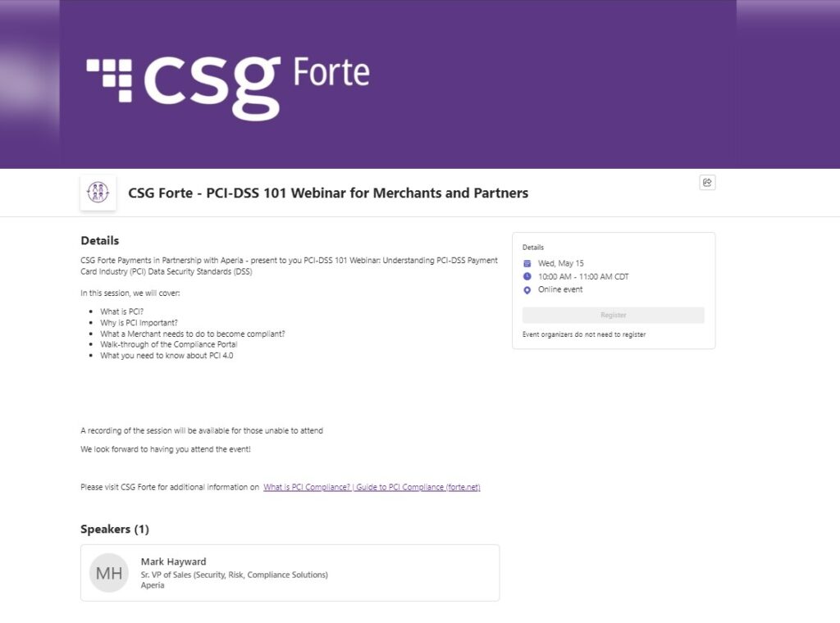The width and height of the screenshot is (840, 623).
Task: Open the share icon at top right
Action: [x=707, y=182]
